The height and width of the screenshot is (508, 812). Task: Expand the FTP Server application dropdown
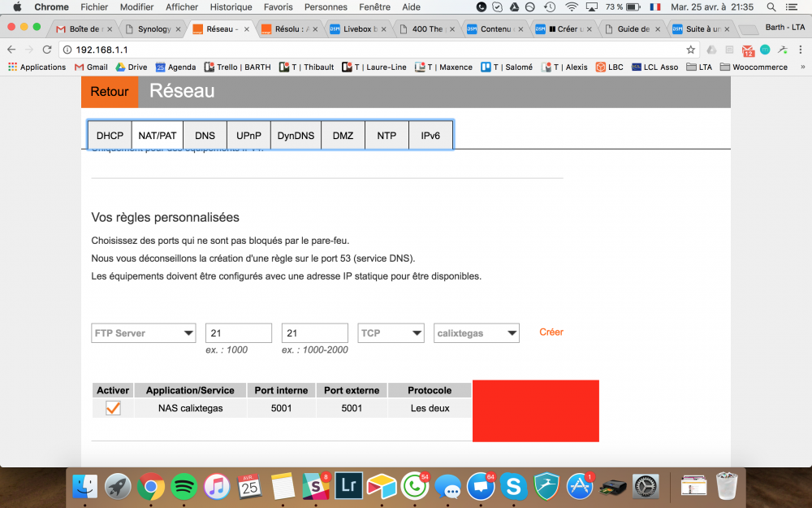[x=144, y=332]
